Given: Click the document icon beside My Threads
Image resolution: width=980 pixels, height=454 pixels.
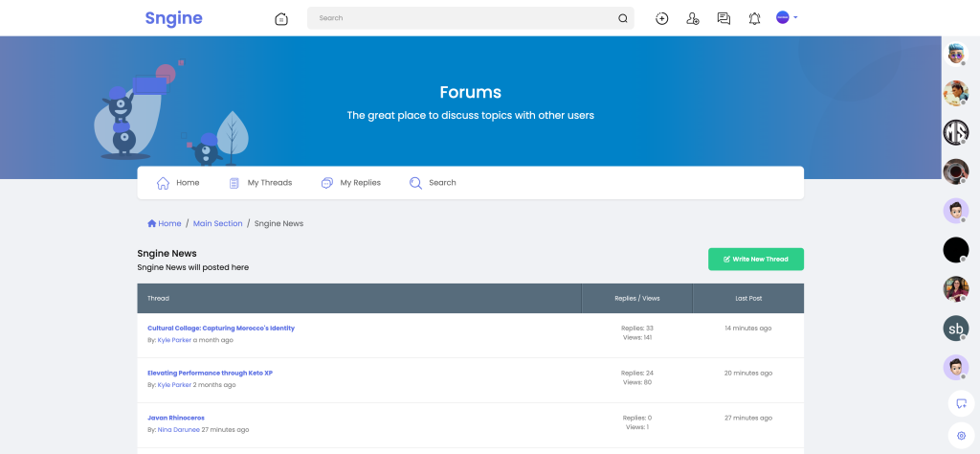Looking at the screenshot, I should tap(234, 183).
